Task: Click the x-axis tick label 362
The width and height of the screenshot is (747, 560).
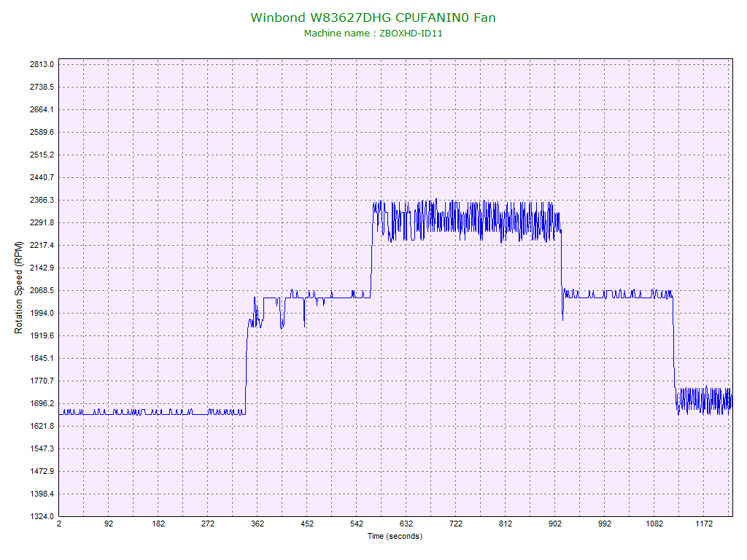Action: (x=258, y=524)
